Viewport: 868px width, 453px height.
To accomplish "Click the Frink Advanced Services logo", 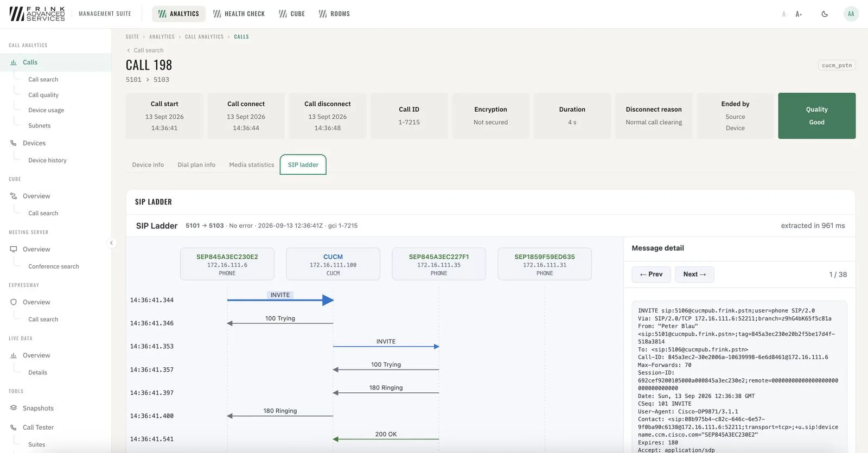I will (37, 14).
